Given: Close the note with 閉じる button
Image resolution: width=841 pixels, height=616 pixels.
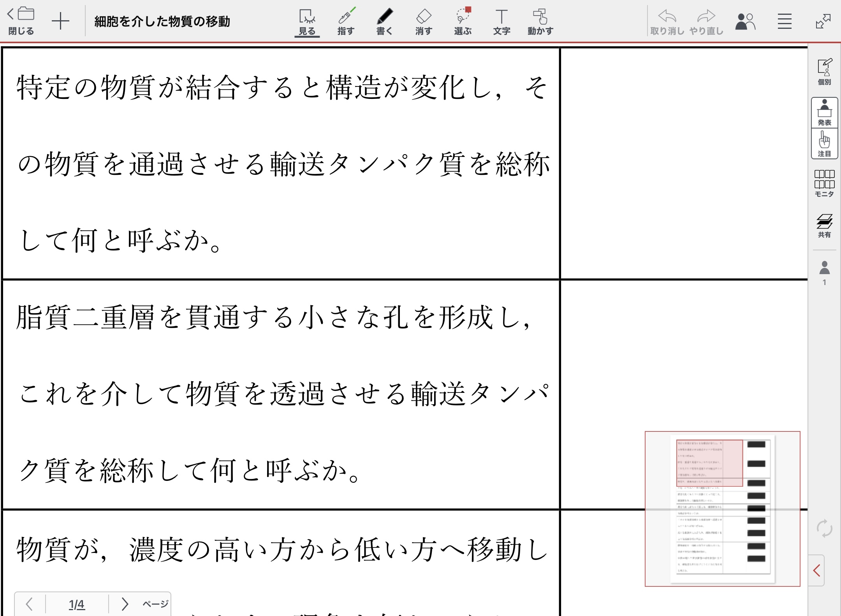Looking at the screenshot, I should [x=21, y=22].
